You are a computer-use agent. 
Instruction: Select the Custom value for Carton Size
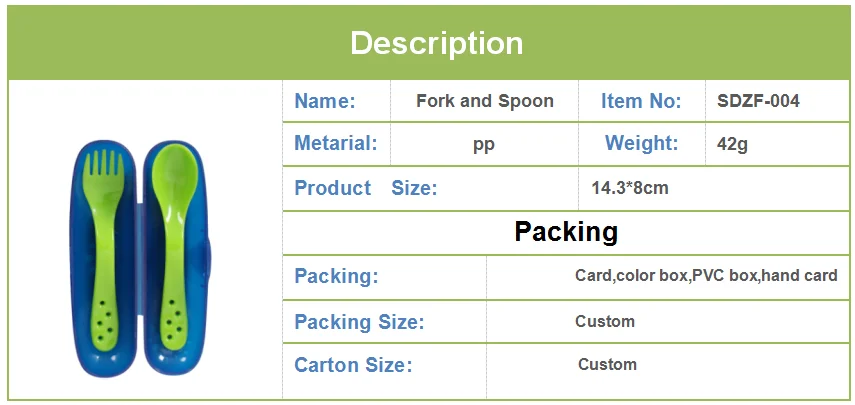[607, 364]
